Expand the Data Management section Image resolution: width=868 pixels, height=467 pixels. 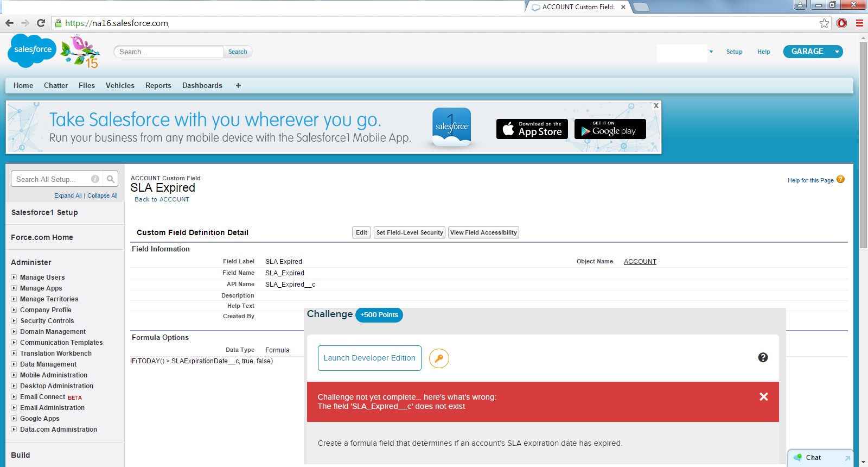[x=14, y=364]
